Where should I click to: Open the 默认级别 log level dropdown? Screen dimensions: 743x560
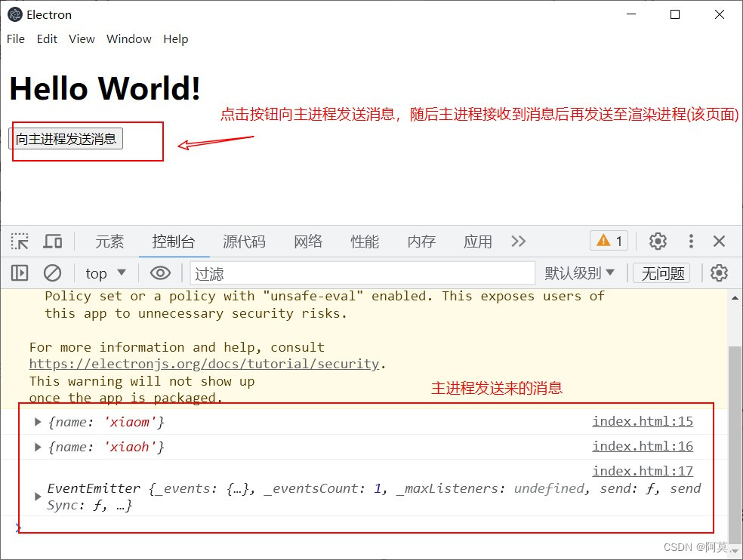tap(580, 272)
